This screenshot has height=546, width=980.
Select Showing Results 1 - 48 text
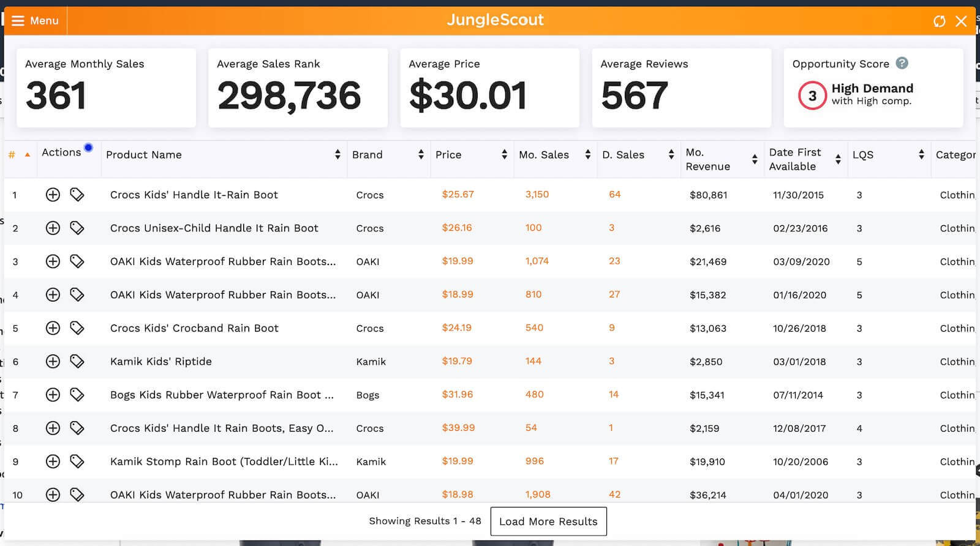tap(424, 521)
